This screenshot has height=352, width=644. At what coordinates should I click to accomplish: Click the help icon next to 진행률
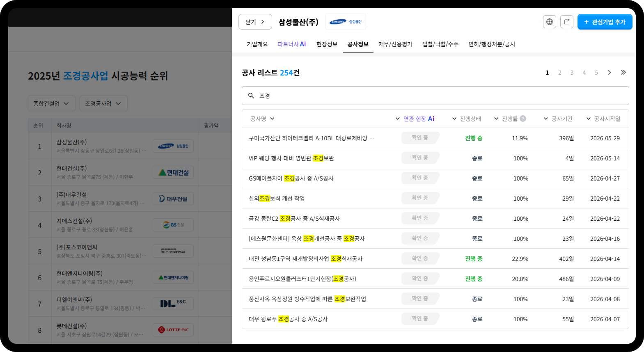[523, 119]
